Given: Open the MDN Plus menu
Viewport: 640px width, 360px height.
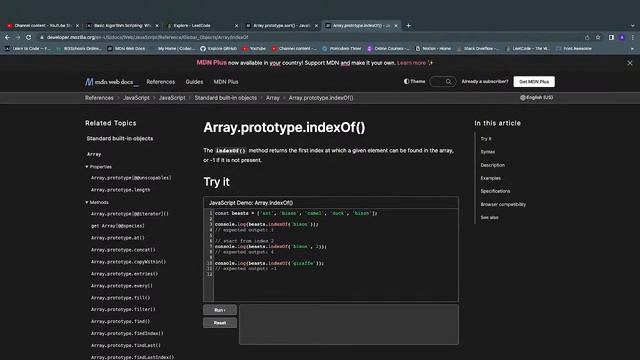Looking at the screenshot, I should tap(226, 82).
